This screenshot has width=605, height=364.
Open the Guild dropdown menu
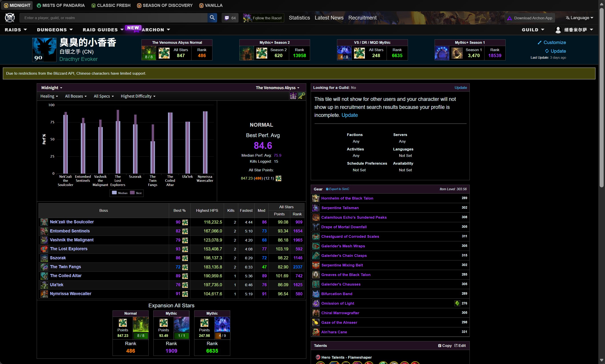(533, 30)
